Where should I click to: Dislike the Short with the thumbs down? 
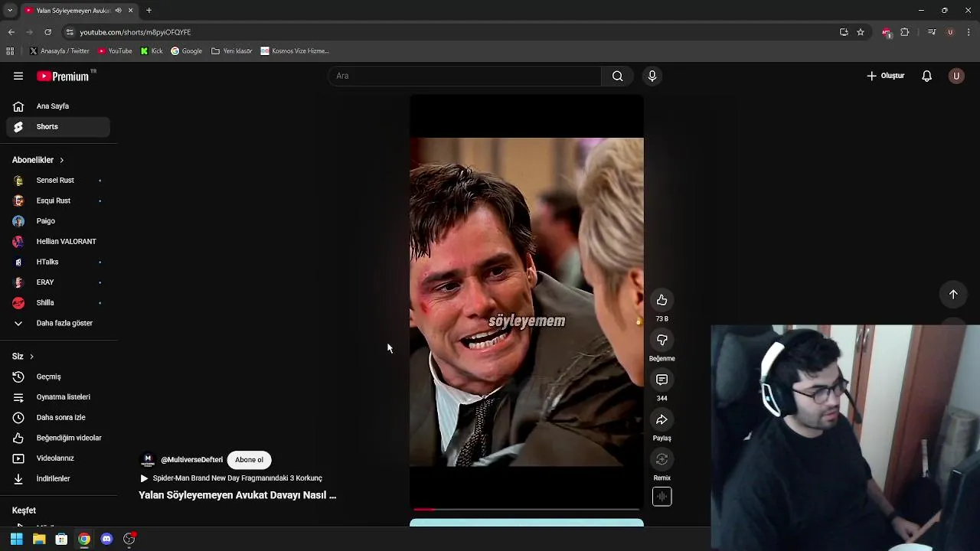661,340
